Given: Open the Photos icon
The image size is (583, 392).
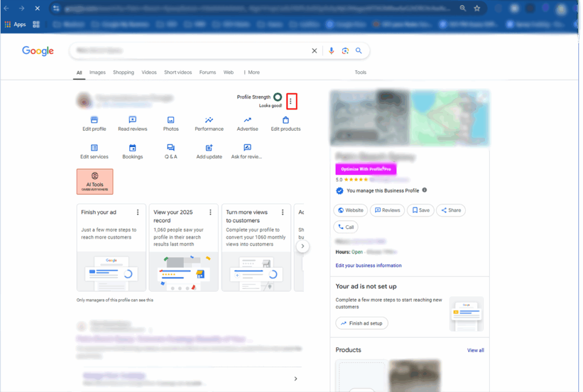Looking at the screenshot, I should pyautogui.click(x=171, y=120).
